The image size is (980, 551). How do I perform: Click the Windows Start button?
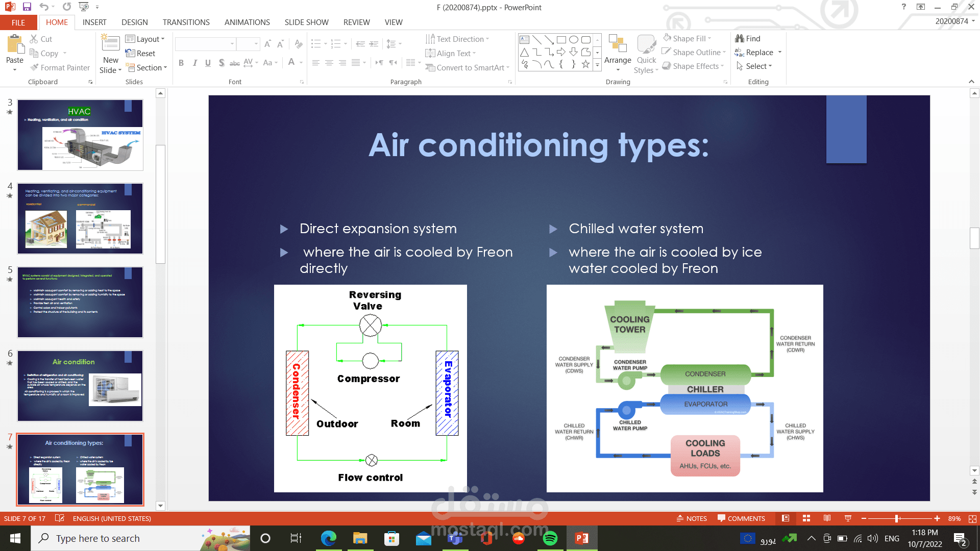pyautogui.click(x=15, y=538)
